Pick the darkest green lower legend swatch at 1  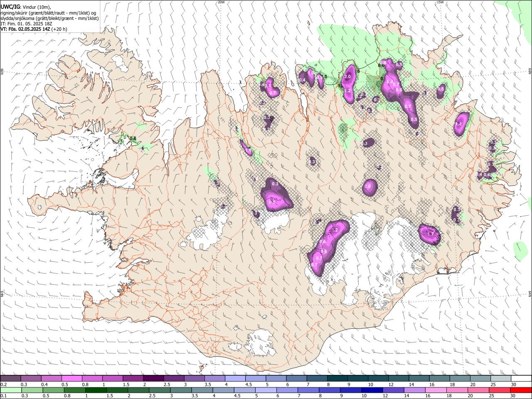point(96,390)
